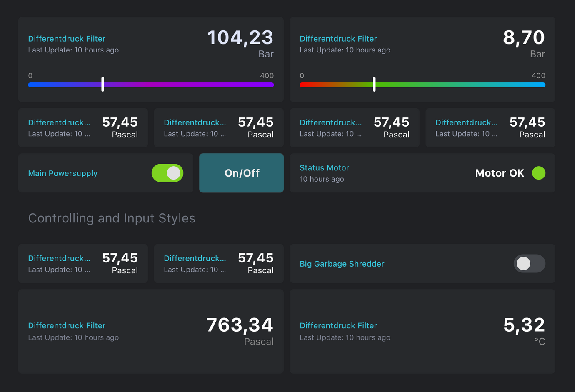Click the Big Garbage Shredder switch knob
575x392 pixels.
(x=524, y=264)
